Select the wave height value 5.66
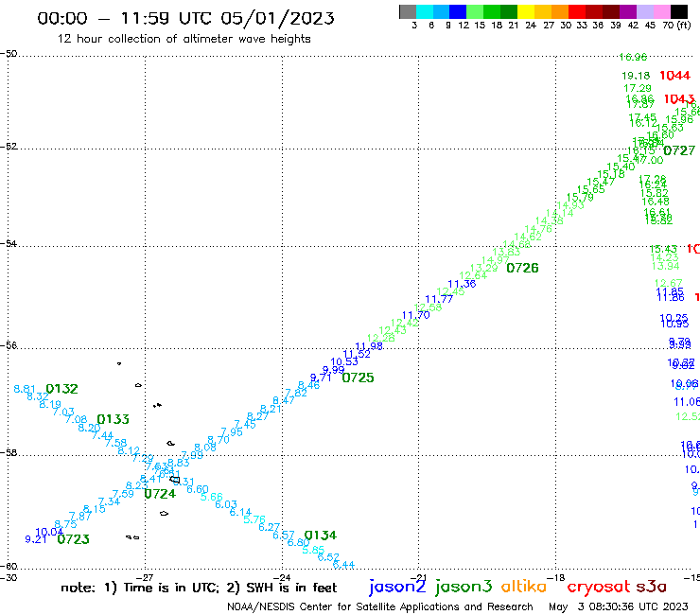This screenshot has height=615, width=700. pyautogui.click(x=212, y=497)
